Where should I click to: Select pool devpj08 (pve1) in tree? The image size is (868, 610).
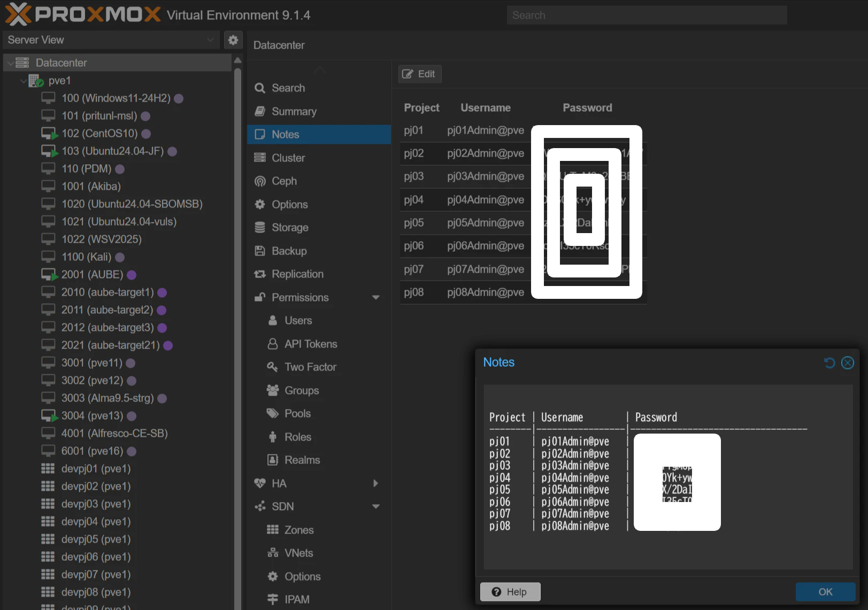(96, 592)
